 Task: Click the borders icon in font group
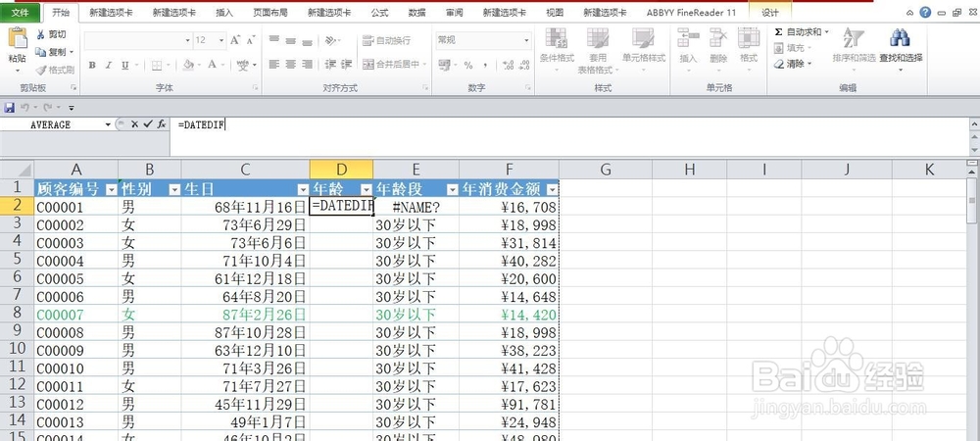click(x=157, y=65)
